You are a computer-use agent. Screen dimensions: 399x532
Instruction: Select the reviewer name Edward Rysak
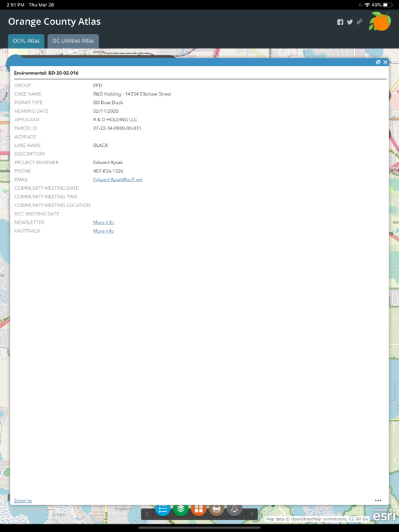[108, 163]
